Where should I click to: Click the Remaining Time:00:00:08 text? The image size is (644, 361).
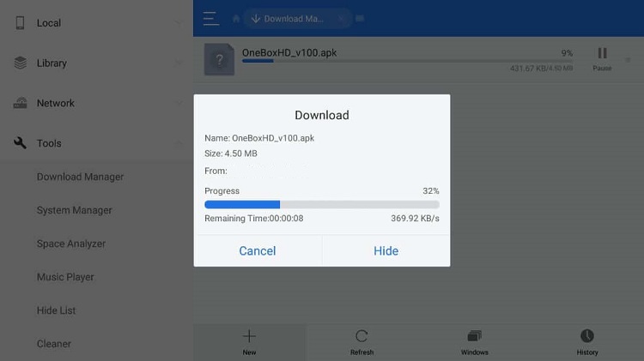tap(254, 219)
